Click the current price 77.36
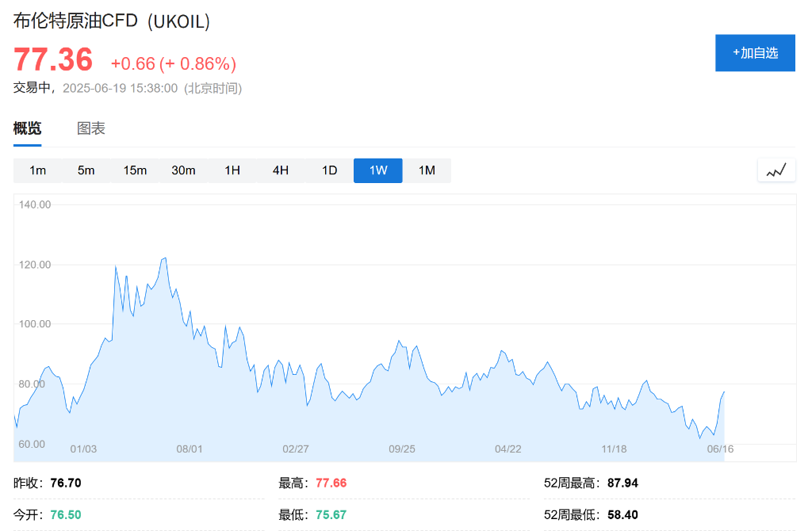The height and width of the screenshot is (531, 812). pyautogui.click(x=53, y=60)
